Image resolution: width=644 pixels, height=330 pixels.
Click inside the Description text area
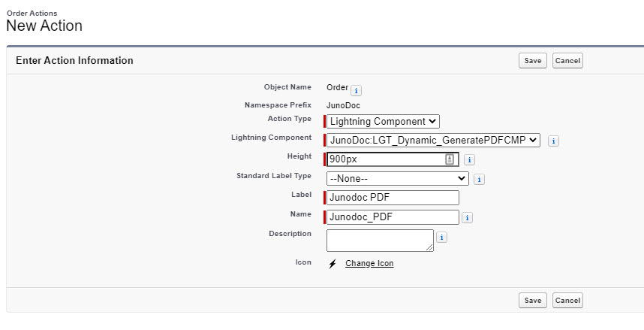(380, 241)
